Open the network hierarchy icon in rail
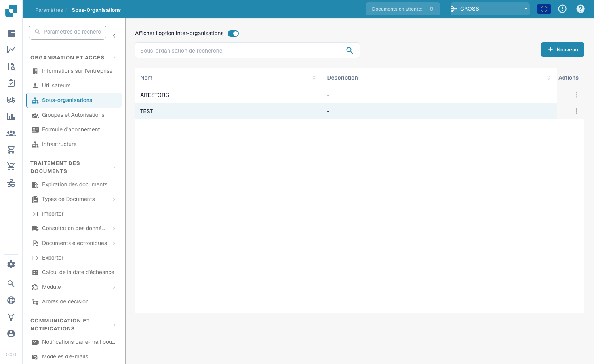This screenshot has height=364, width=594. click(x=11, y=183)
